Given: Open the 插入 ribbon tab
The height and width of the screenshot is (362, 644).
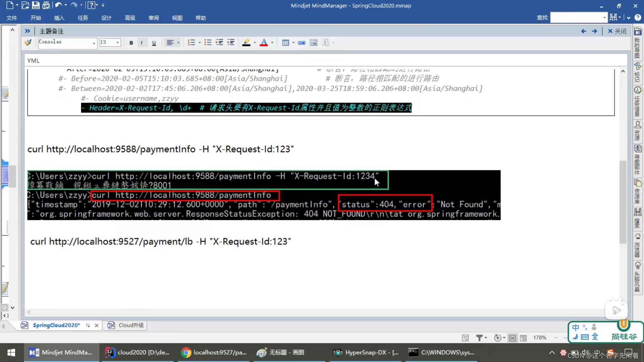Looking at the screenshot, I should tap(59, 18).
